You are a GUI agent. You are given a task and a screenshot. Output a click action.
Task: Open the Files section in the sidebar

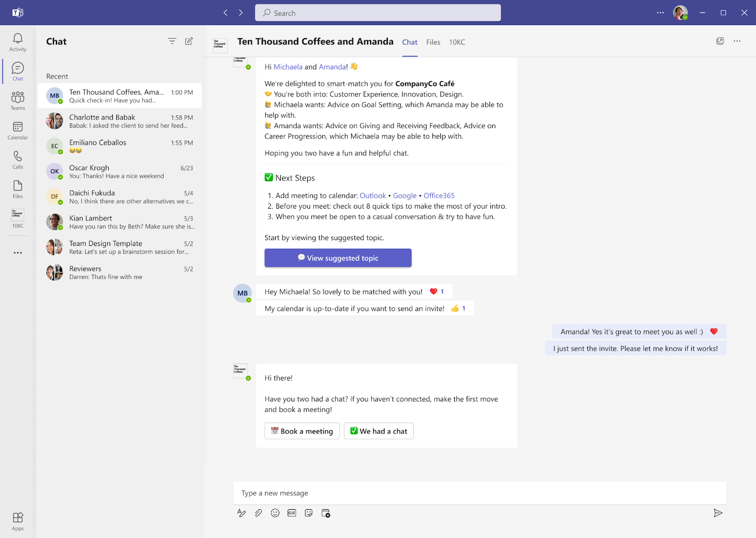point(17,189)
